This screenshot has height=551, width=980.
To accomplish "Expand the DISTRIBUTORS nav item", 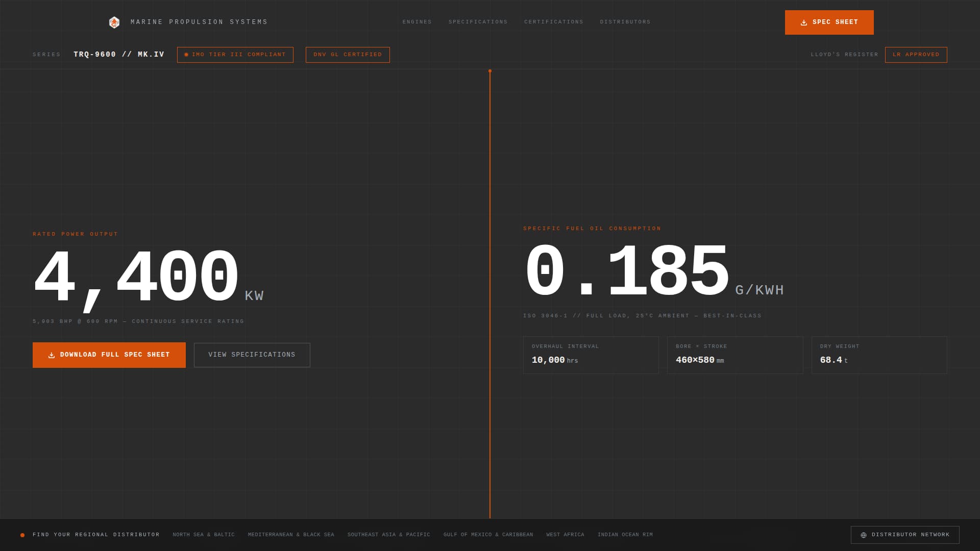I will (x=625, y=22).
